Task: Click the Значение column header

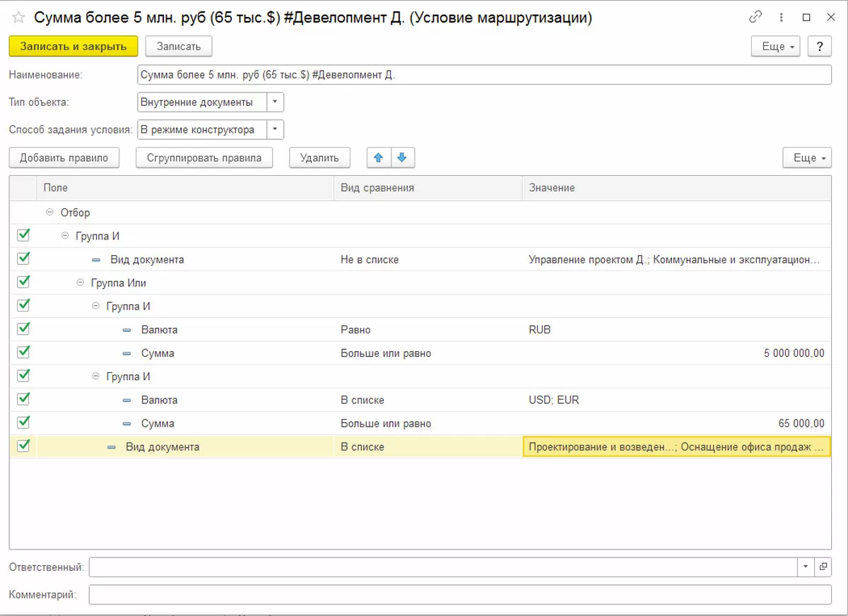Action: coord(677,188)
